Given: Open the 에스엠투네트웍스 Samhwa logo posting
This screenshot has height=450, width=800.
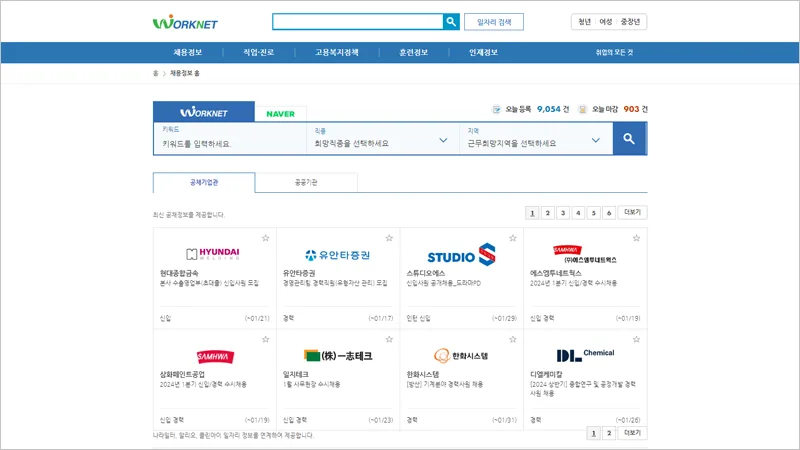Looking at the screenshot, I should [x=585, y=255].
